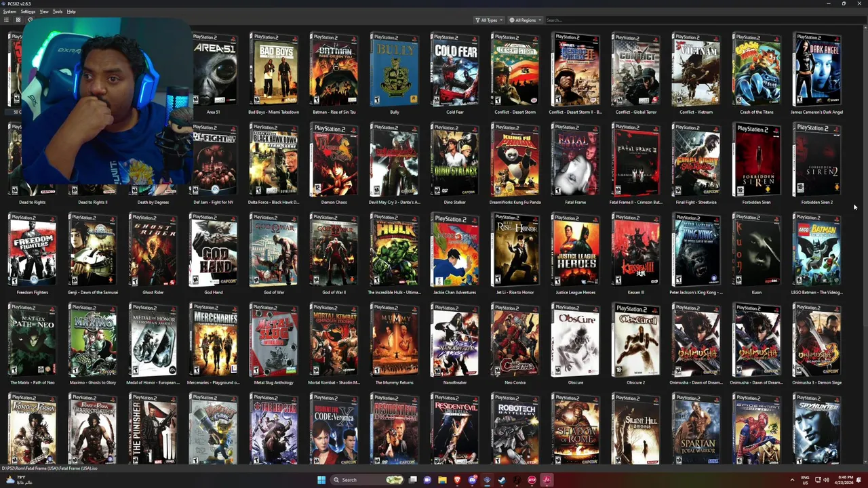Open the Settings menu
The width and height of the screenshot is (868, 488).
click(x=28, y=12)
